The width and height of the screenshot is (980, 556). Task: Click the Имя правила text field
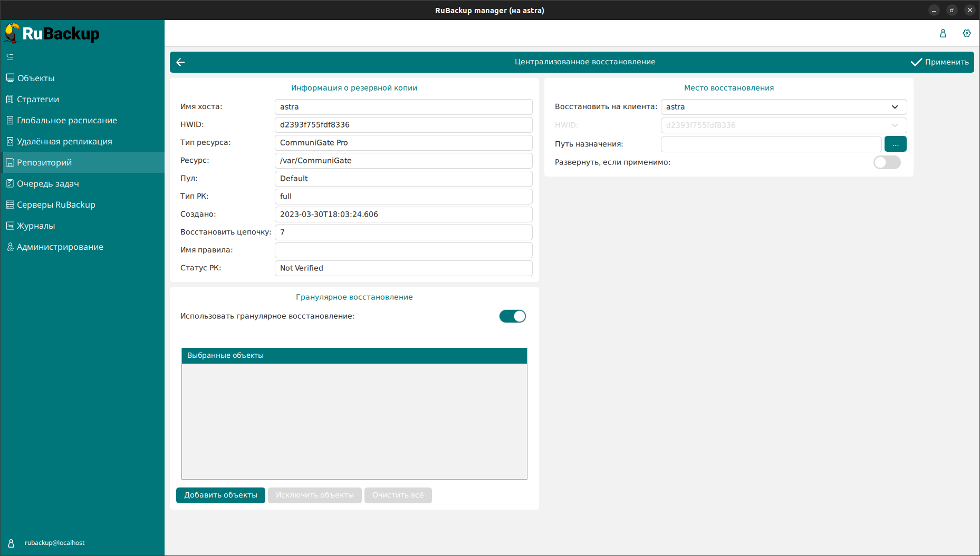tap(403, 250)
